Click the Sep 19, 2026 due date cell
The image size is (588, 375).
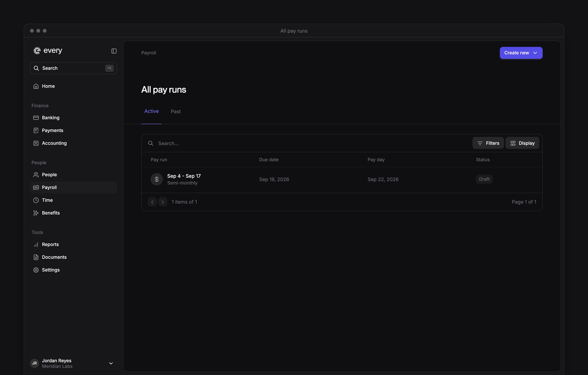pos(274,179)
